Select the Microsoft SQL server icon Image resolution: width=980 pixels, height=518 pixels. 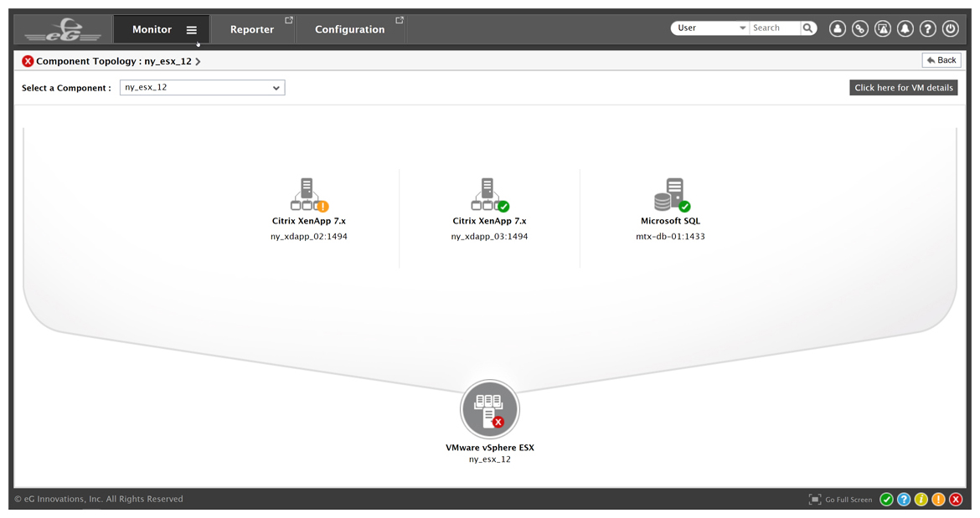(671, 195)
